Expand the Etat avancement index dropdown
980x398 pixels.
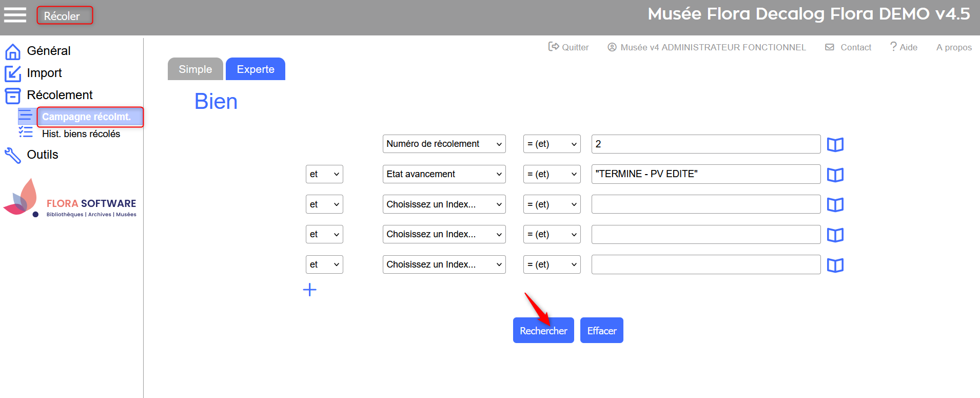(444, 174)
